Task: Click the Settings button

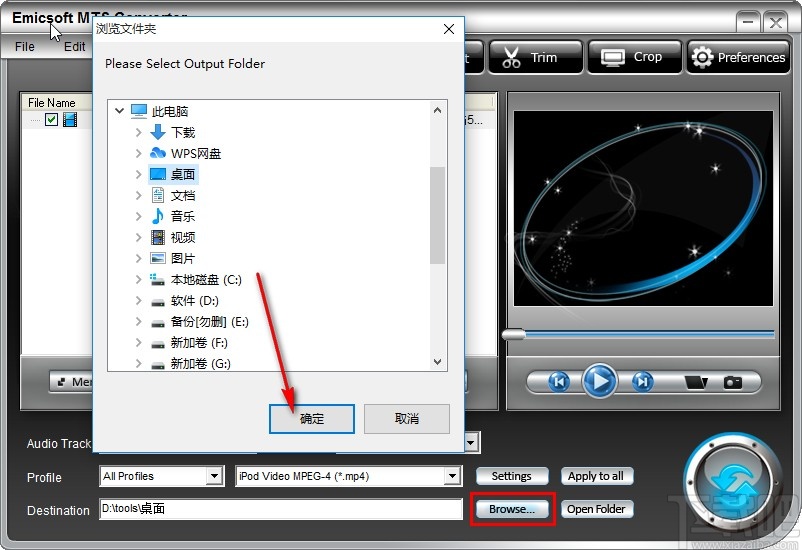Action: [x=511, y=476]
